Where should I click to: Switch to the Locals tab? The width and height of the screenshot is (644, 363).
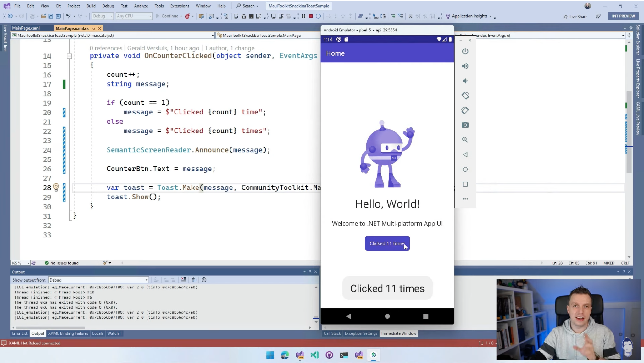(x=97, y=333)
